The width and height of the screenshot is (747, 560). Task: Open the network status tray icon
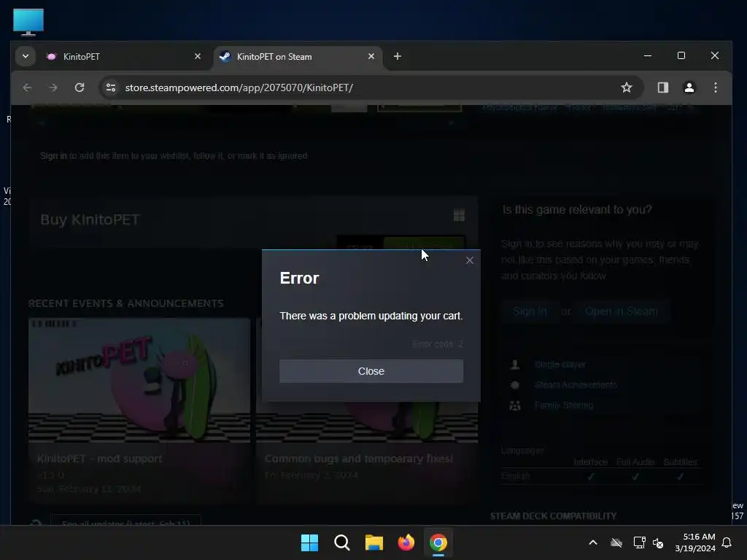pos(639,542)
